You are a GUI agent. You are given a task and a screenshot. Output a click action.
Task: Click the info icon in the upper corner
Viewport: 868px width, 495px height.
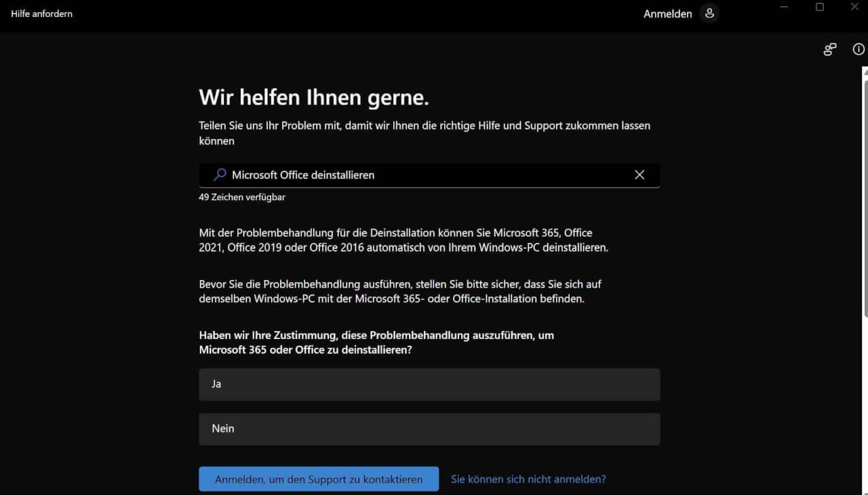[858, 49]
